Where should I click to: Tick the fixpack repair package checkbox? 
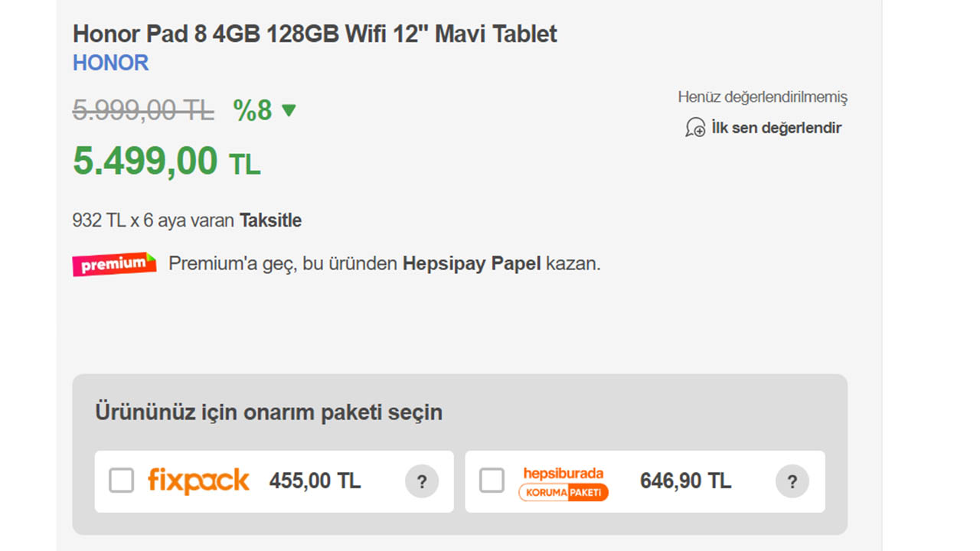click(x=121, y=481)
